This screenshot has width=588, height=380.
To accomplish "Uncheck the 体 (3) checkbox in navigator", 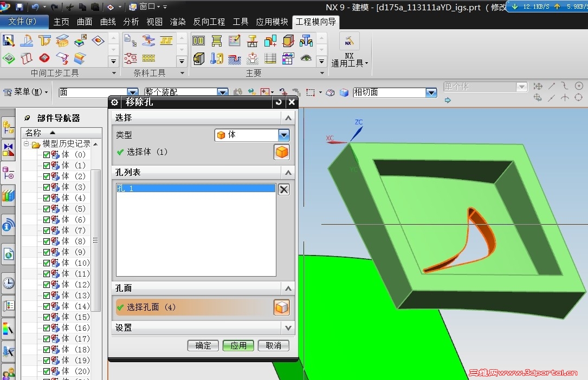I will (47, 187).
